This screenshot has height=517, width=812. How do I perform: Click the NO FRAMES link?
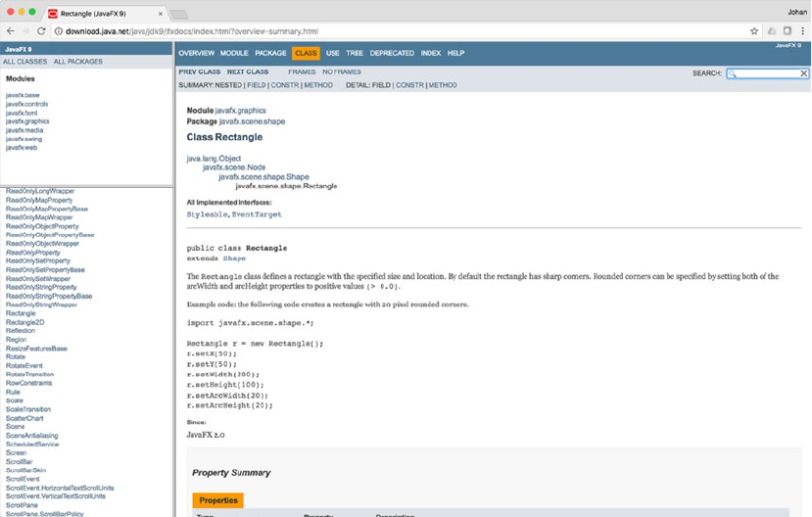[x=342, y=71]
